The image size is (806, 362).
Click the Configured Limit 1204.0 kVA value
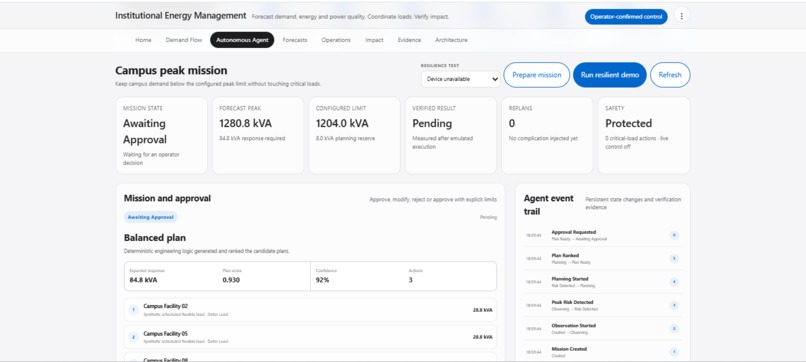pyautogui.click(x=342, y=123)
